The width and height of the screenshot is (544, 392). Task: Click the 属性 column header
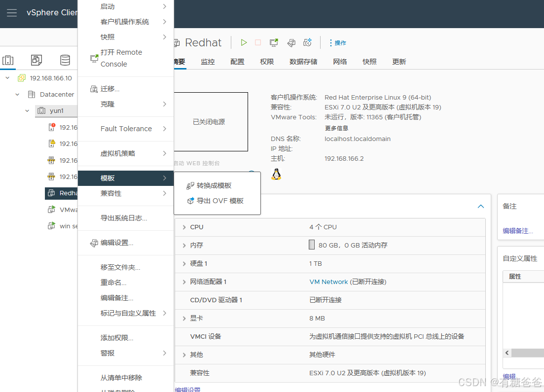click(x=523, y=277)
